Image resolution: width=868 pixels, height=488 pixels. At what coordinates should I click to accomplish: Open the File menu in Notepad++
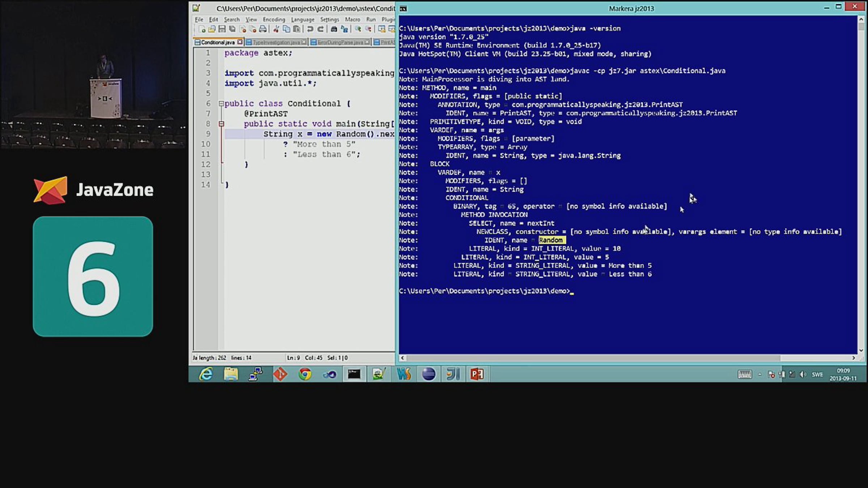coord(199,20)
